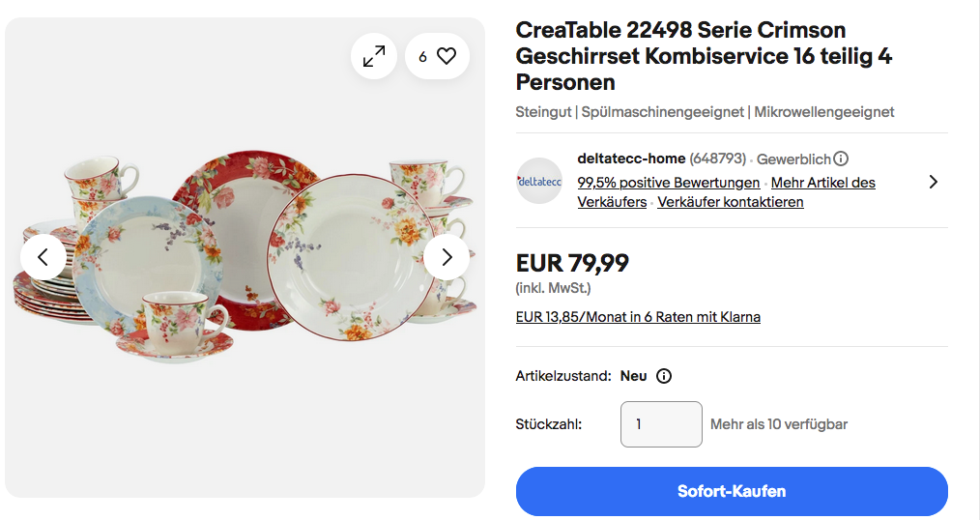
Task: Open the Klarna 6 Raten financing link
Action: point(638,317)
